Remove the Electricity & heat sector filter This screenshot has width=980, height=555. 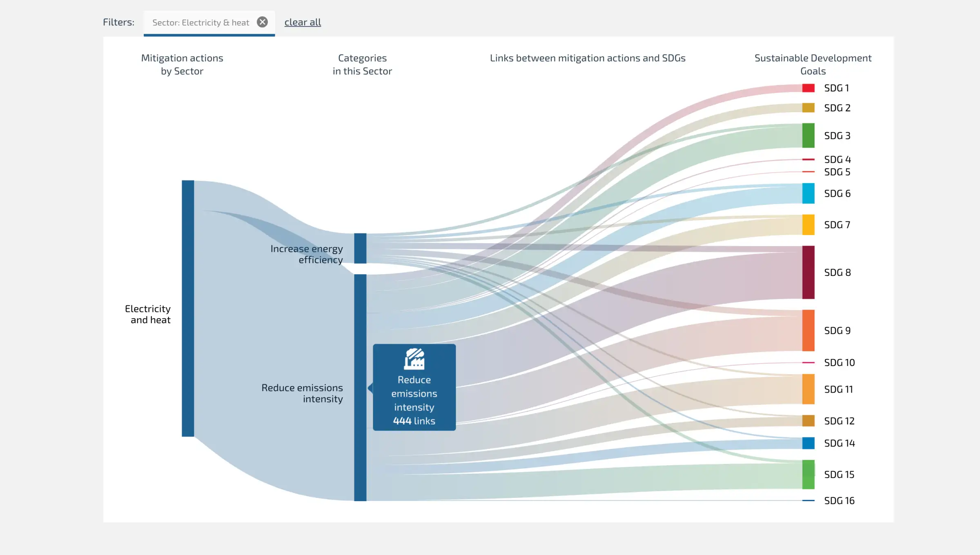coord(262,22)
